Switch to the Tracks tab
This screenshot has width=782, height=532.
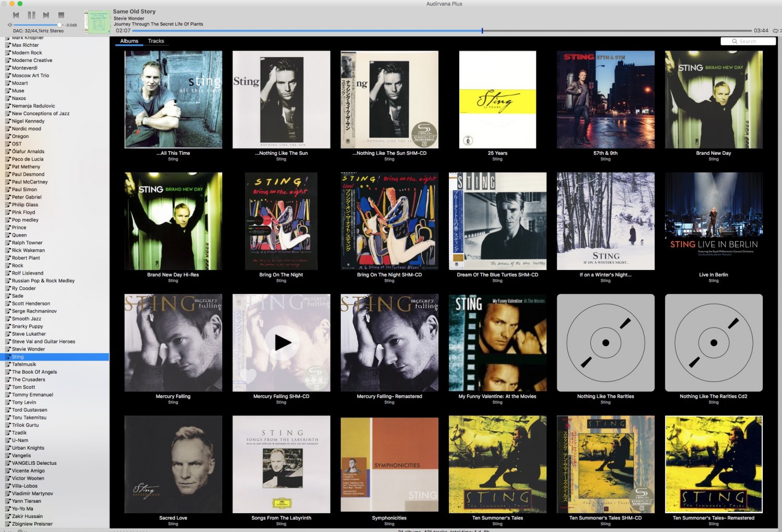156,41
